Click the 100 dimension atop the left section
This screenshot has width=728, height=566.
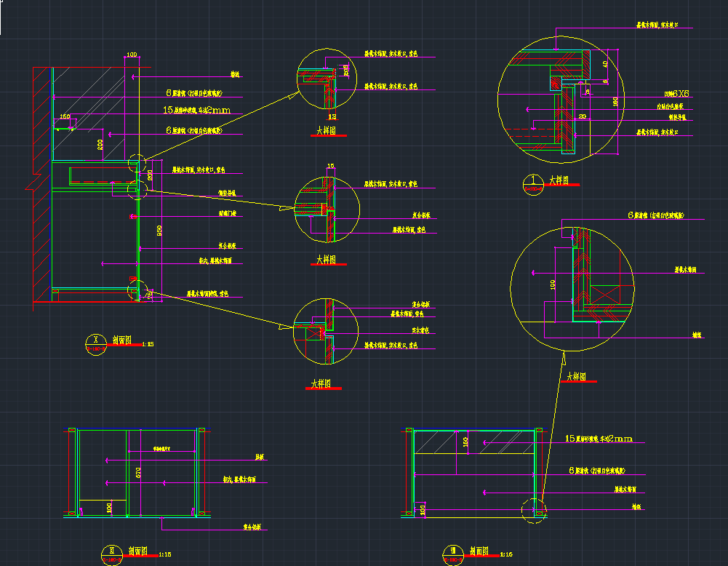[132, 55]
